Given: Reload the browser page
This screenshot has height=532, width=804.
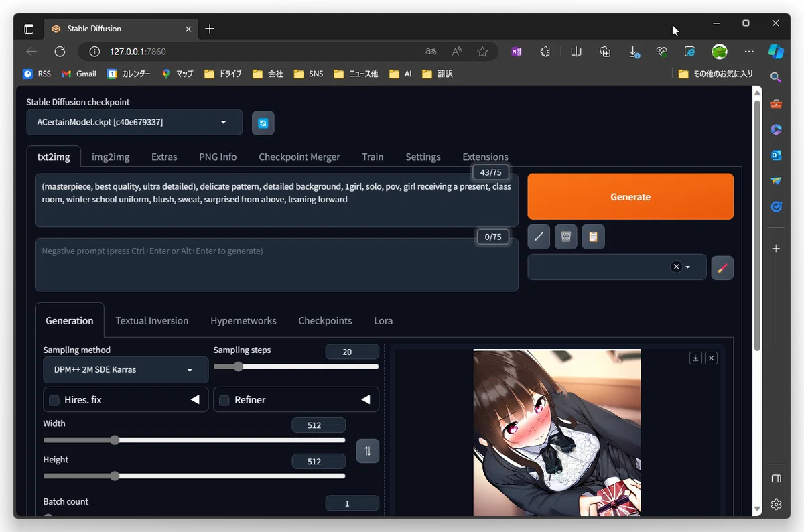Looking at the screenshot, I should tap(60, 52).
